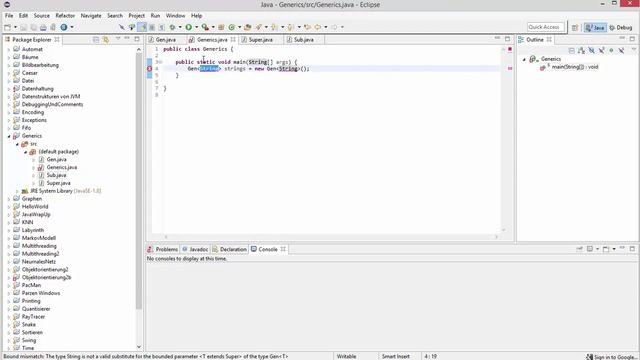Switch to Debug perspective

[620, 27]
